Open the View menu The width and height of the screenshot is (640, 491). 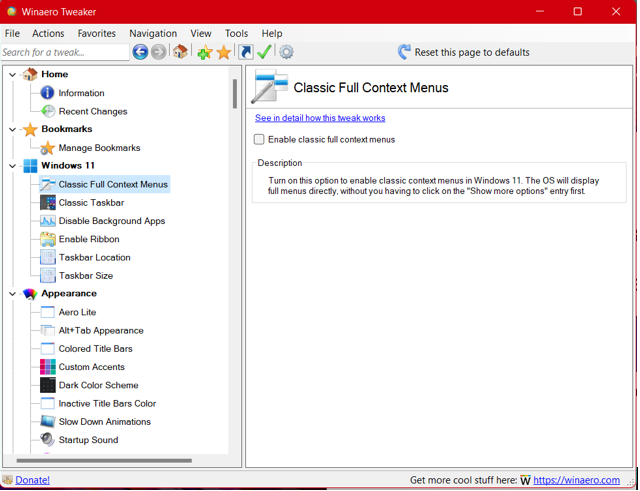(201, 33)
